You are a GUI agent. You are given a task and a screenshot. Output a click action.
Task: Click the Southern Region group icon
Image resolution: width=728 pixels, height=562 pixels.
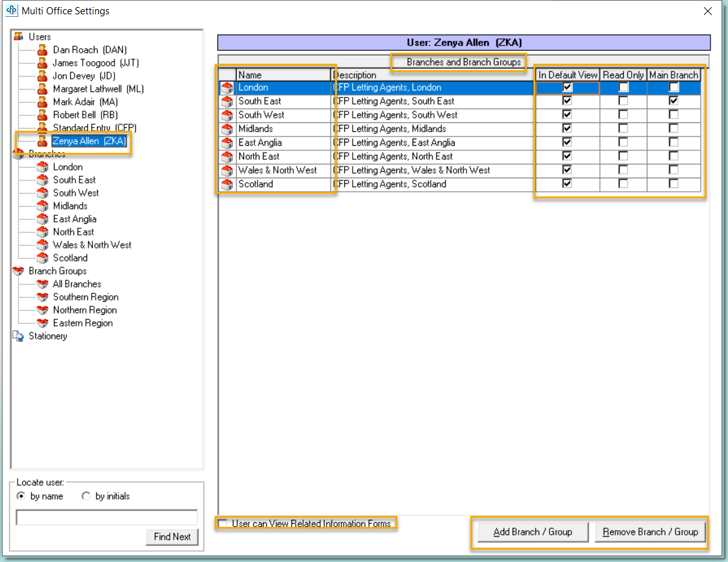(x=43, y=297)
